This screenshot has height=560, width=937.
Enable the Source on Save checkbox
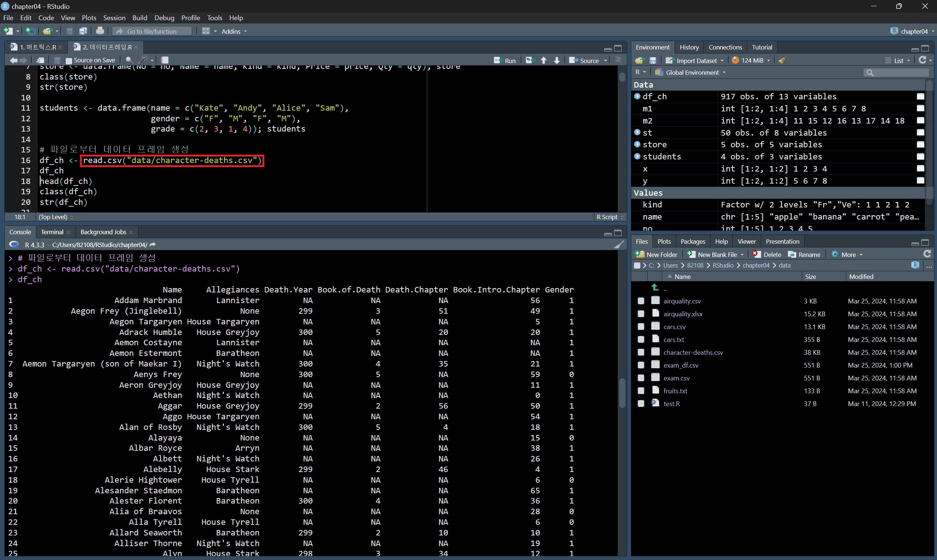pyautogui.click(x=69, y=60)
